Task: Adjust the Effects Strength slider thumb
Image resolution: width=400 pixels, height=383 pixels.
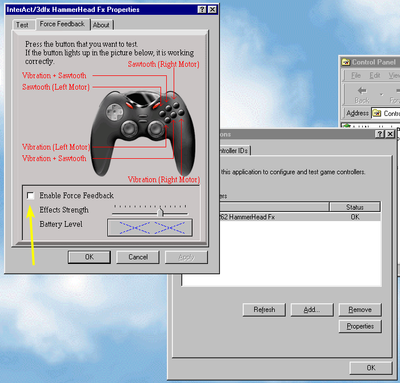Action: click(x=161, y=212)
